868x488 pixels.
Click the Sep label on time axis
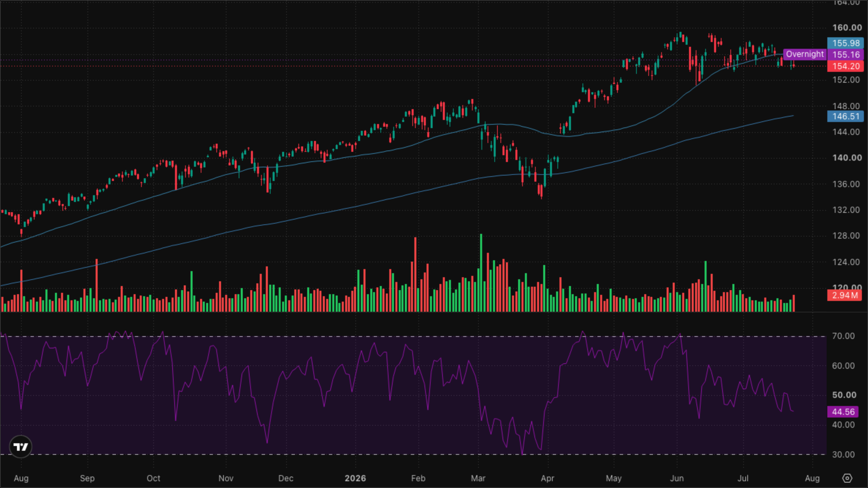tap(87, 478)
